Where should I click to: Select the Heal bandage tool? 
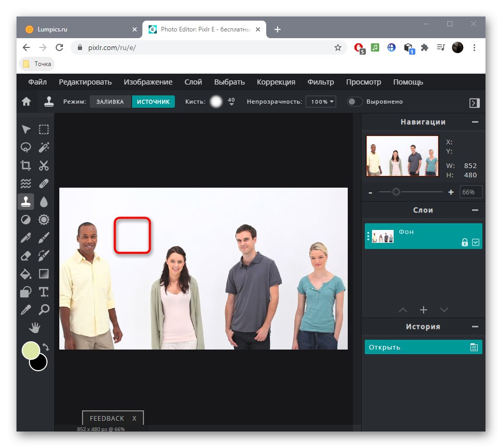click(x=44, y=184)
